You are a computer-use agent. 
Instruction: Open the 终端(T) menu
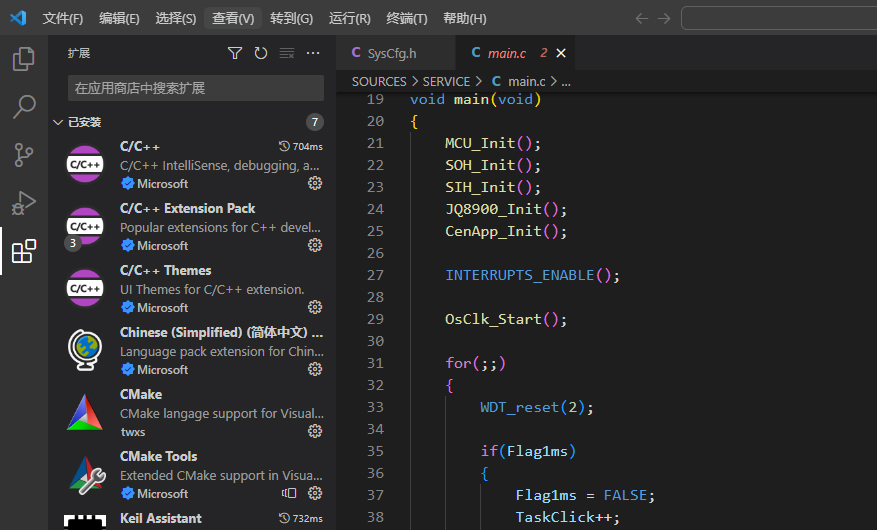pyautogui.click(x=407, y=18)
